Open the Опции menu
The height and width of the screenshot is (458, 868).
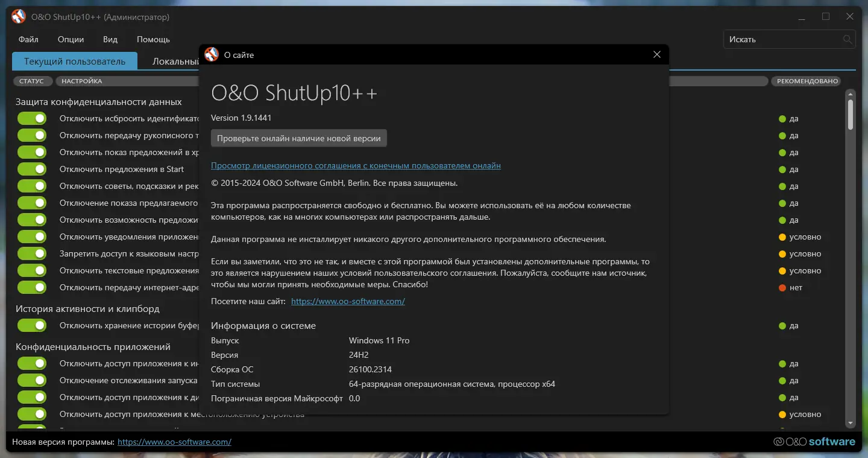(71, 39)
